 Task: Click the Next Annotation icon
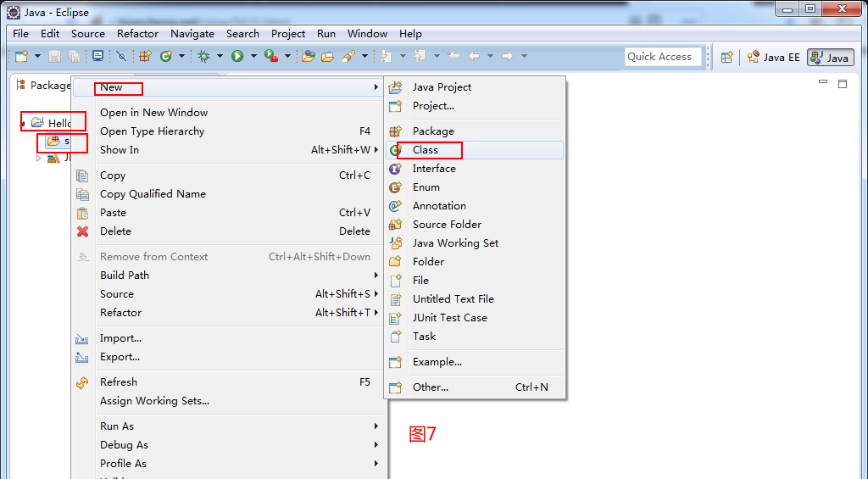click(387, 56)
